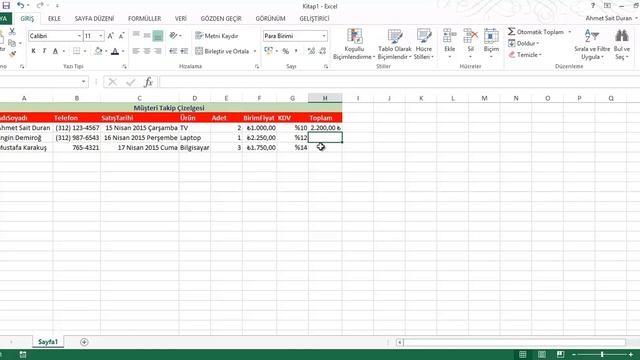Screen dimensions: 640x360
Task: Select the Sayfa1 sheet tab
Action: click(x=48, y=342)
